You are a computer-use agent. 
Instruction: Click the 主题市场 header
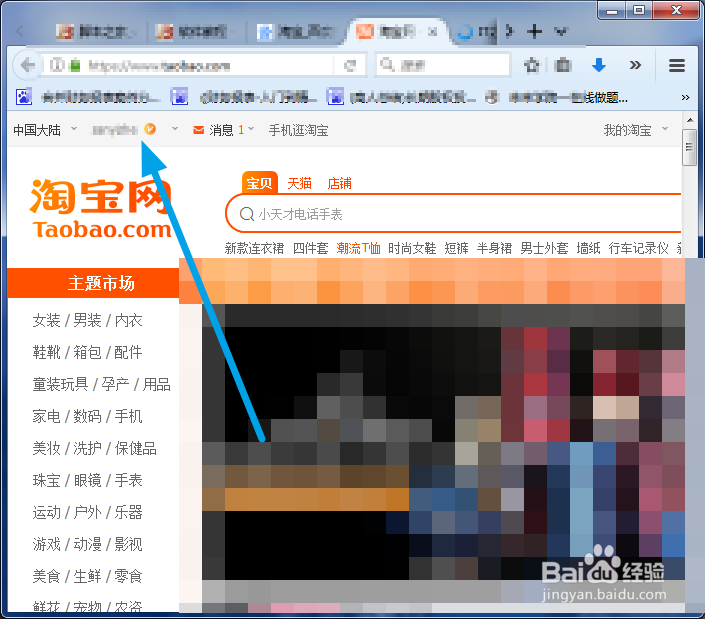94,283
